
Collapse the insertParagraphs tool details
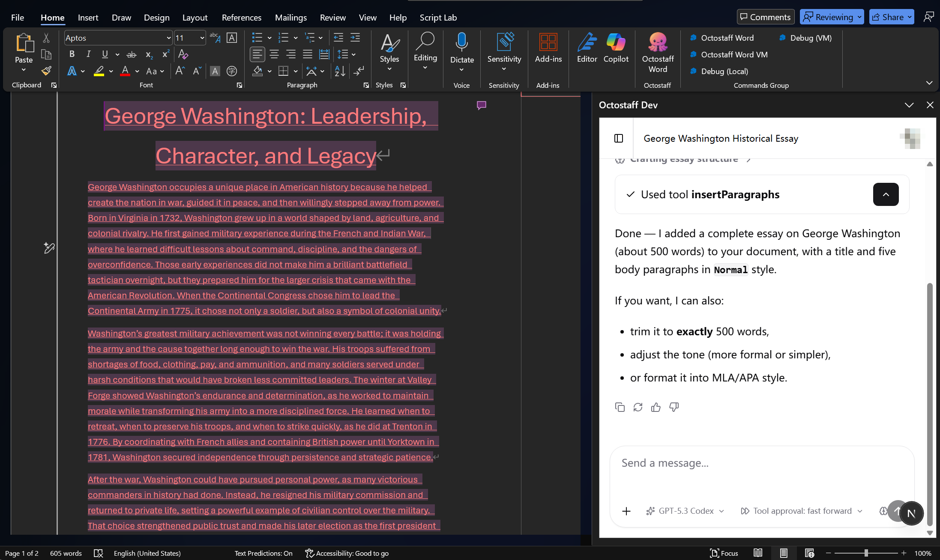coord(886,194)
